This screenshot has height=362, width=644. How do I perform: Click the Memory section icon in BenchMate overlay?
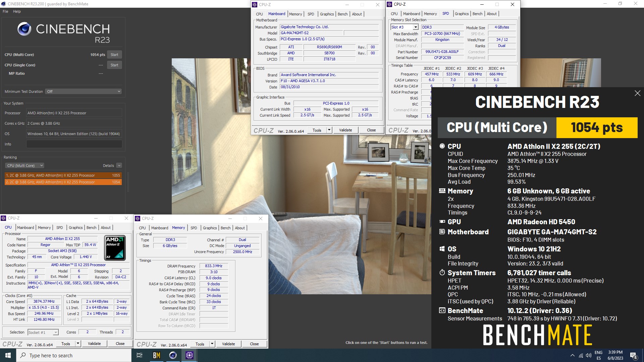point(442,191)
